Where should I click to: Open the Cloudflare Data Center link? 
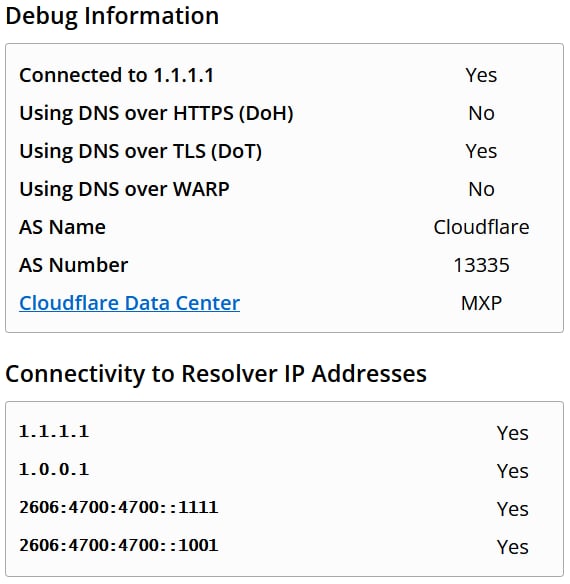click(129, 303)
